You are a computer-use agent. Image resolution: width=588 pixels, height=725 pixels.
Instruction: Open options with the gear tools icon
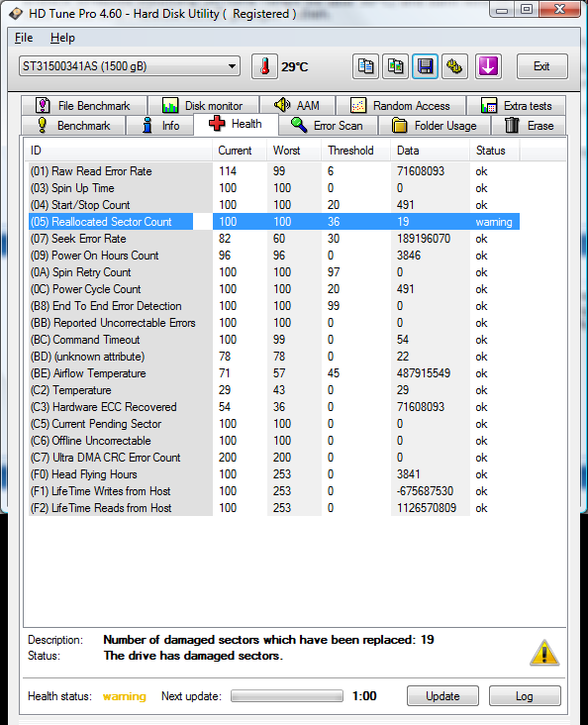click(x=454, y=66)
